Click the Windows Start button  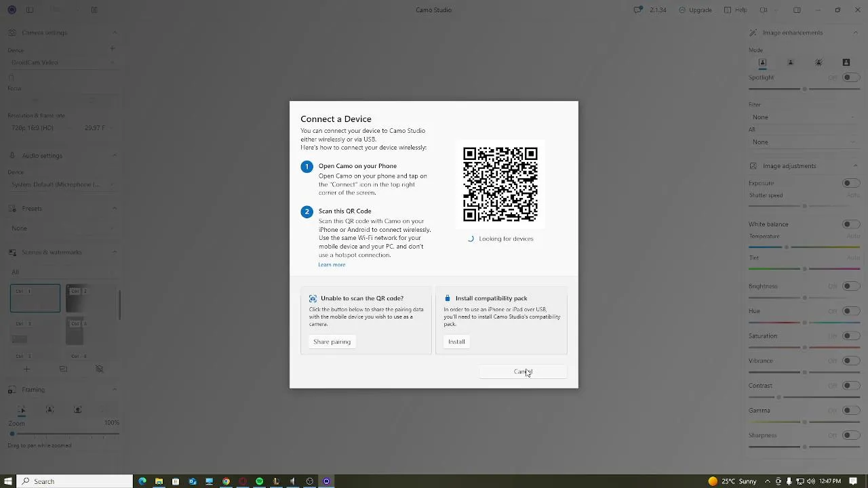pyautogui.click(x=7, y=481)
